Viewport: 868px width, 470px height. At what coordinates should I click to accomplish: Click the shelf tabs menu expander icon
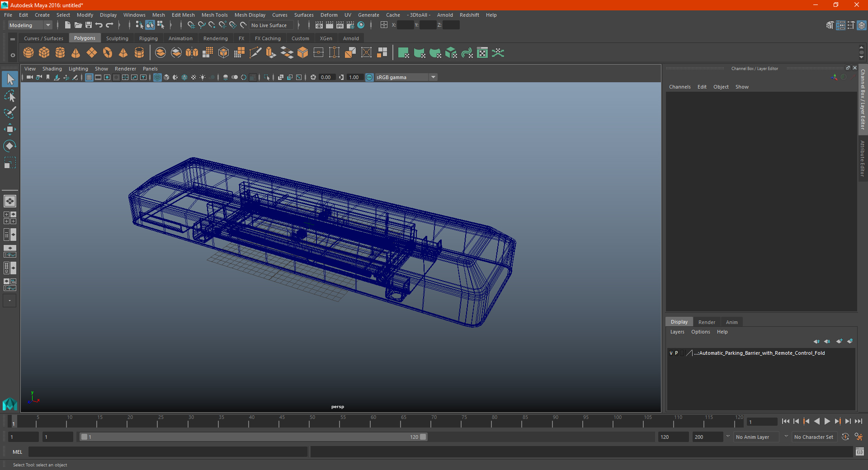tap(13, 39)
